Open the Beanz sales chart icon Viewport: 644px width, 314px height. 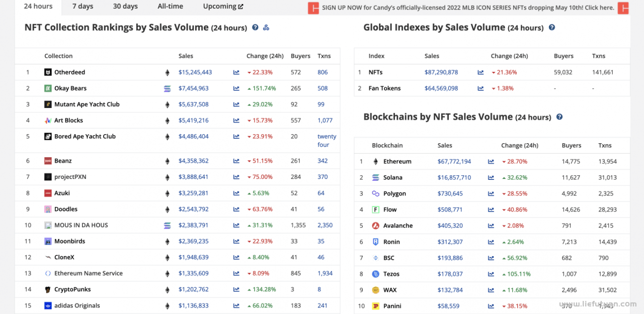pos(236,161)
